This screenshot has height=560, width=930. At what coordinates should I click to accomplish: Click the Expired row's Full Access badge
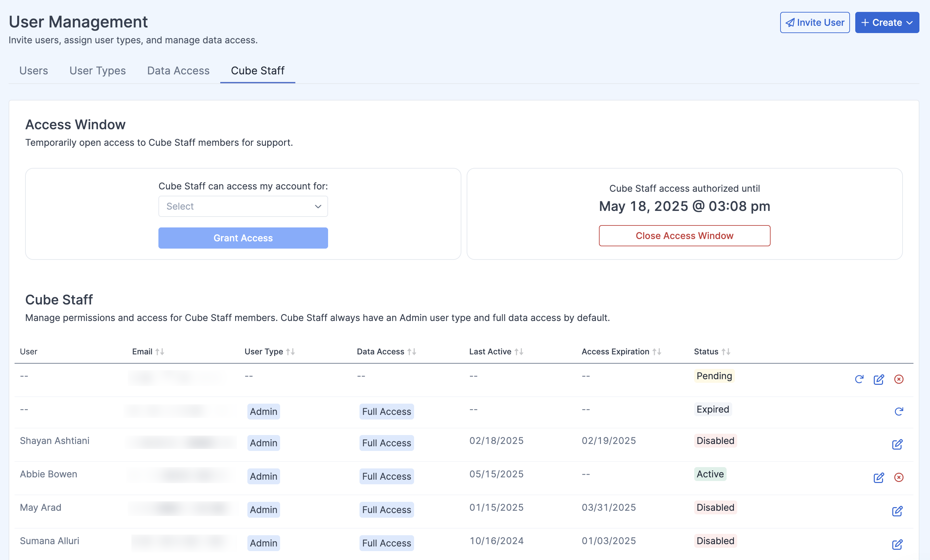[x=387, y=412]
